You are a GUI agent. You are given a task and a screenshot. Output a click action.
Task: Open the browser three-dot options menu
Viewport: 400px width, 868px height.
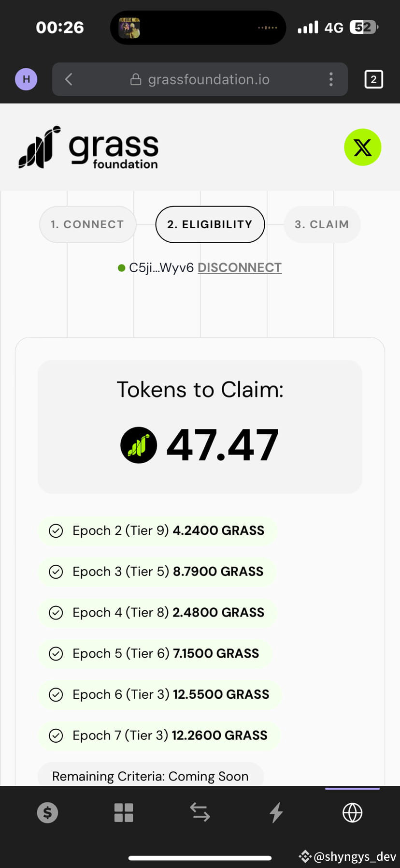(x=331, y=79)
